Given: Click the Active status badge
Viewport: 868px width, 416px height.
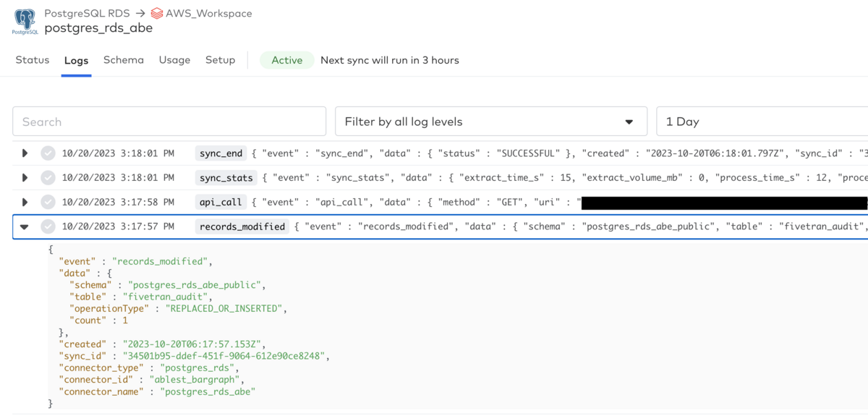Looking at the screenshot, I should click(x=286, y=60).
